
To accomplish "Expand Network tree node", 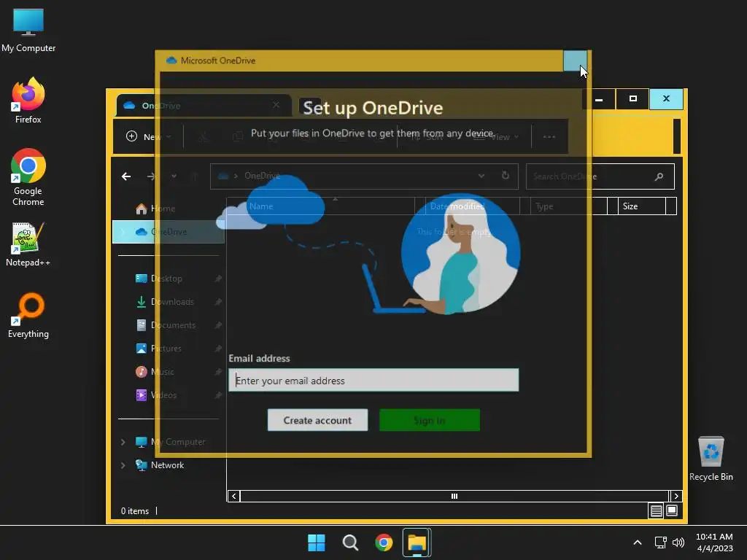I will click(123, 465).
